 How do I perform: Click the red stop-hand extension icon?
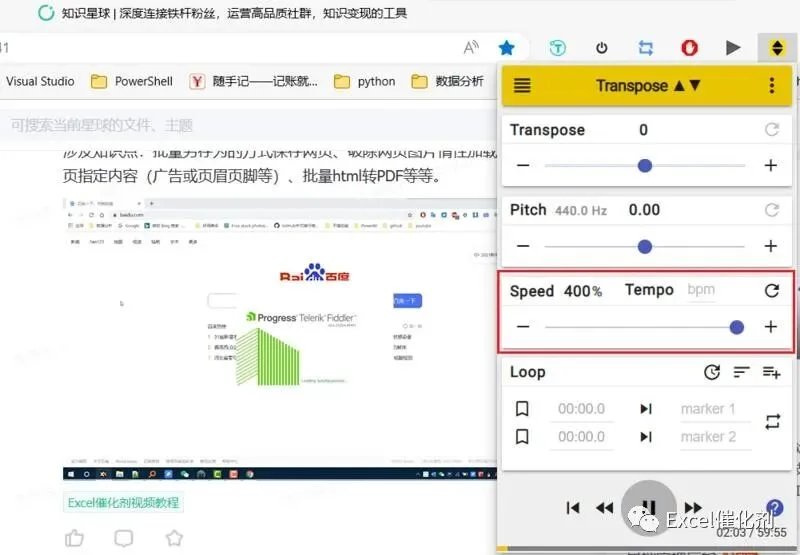[x=689, y=48]
